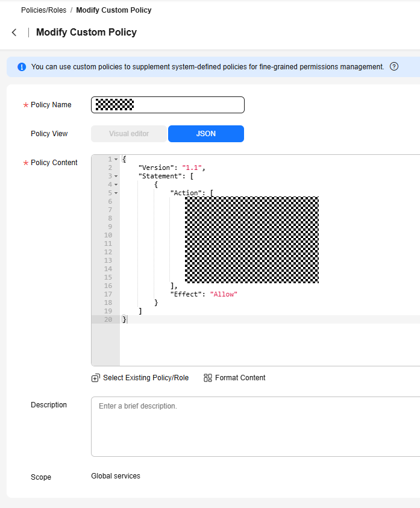
Task: Click the Modify Custom Policy breadcrumb
Action: (114, 10)
